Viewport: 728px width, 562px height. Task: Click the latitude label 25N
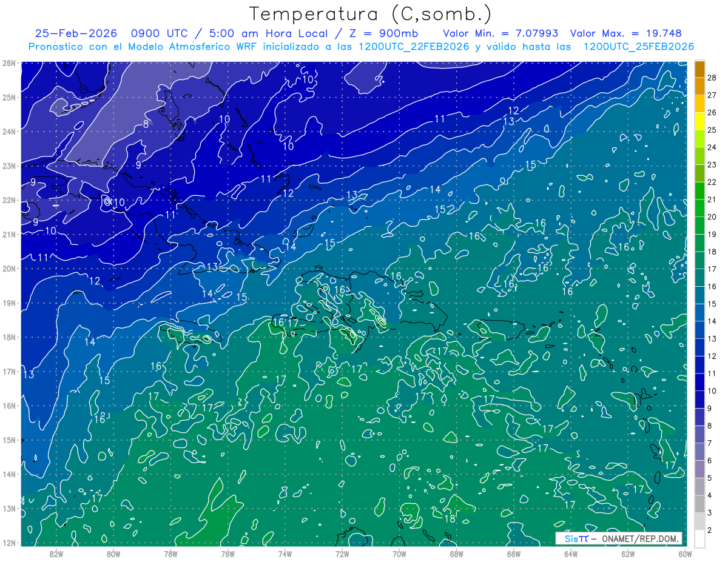[x=8, y=98]
